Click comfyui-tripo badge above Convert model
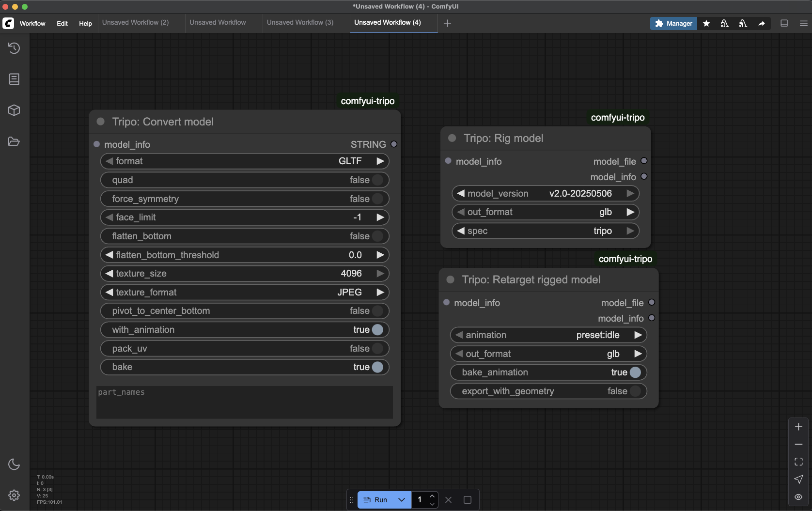 pos(368,101)
